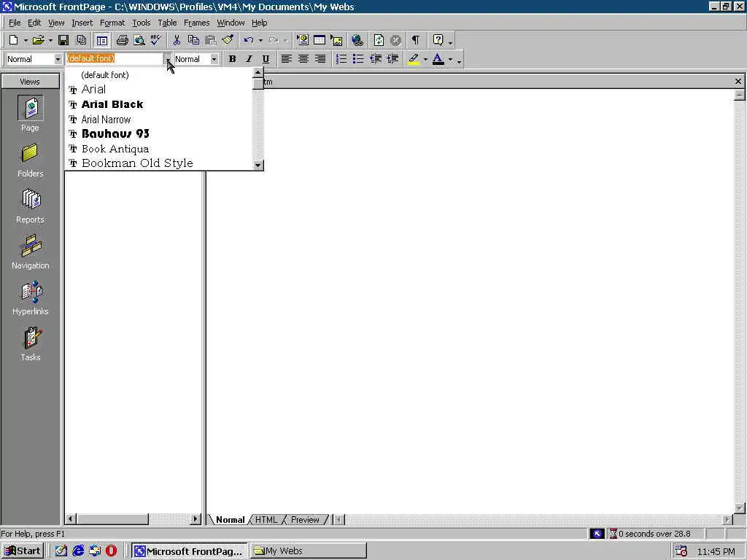Toggle Align Left

(286, 59)
